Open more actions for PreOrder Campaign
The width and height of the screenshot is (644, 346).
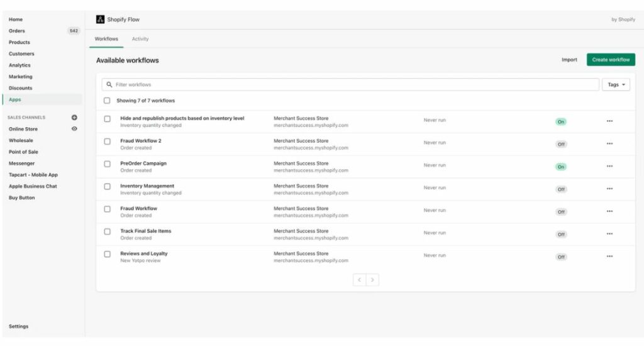[609, 167]
